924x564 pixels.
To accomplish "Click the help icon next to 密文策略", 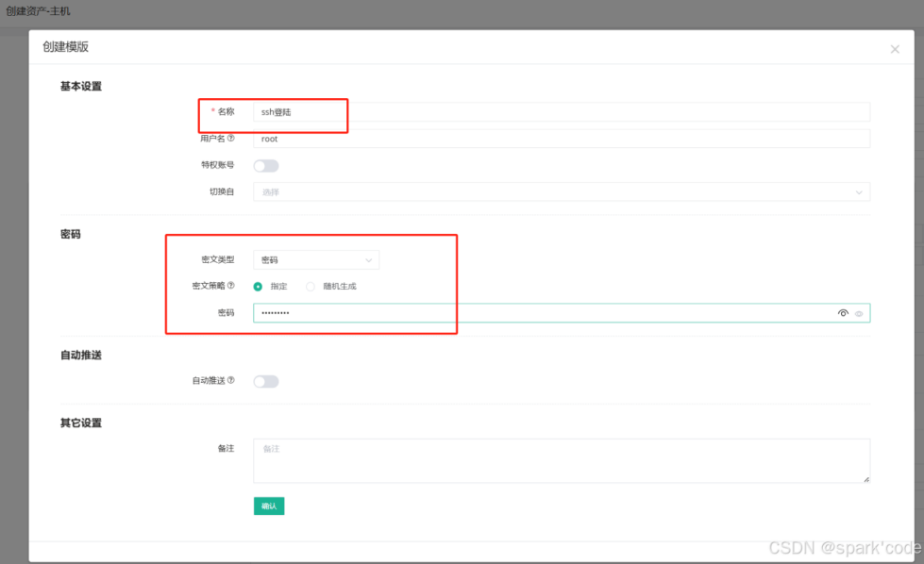I will click(231, 286).
